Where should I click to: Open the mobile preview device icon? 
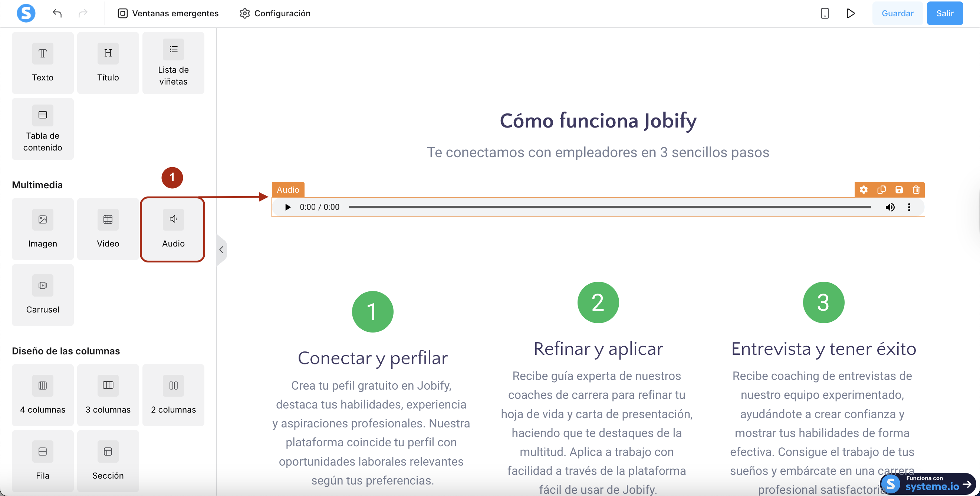[x=825, y=13]
